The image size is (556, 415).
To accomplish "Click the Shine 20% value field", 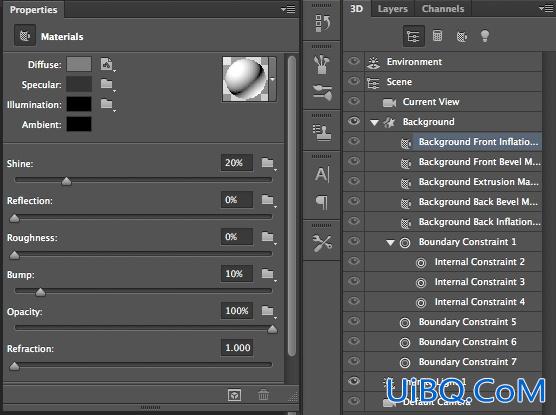I will [237, 163].
